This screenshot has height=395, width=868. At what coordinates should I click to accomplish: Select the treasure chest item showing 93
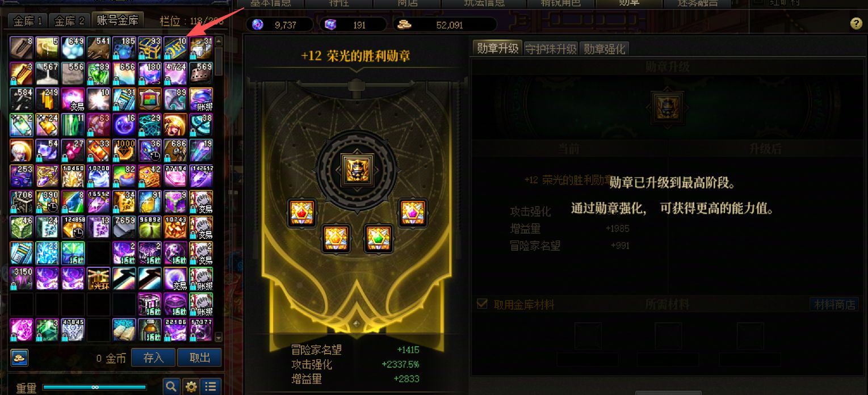(x=149, y=48)
